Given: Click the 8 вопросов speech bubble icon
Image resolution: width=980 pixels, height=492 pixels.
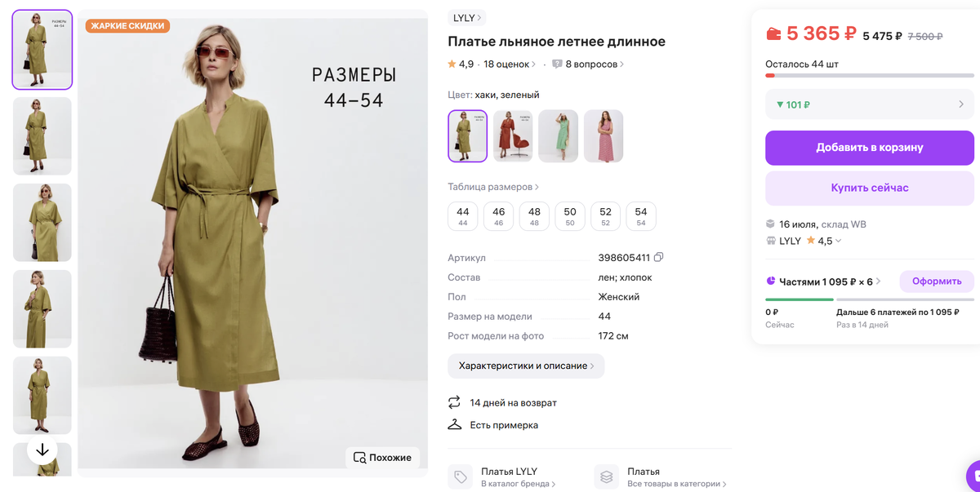Looking at the screenshot, I should click(557, 64).
